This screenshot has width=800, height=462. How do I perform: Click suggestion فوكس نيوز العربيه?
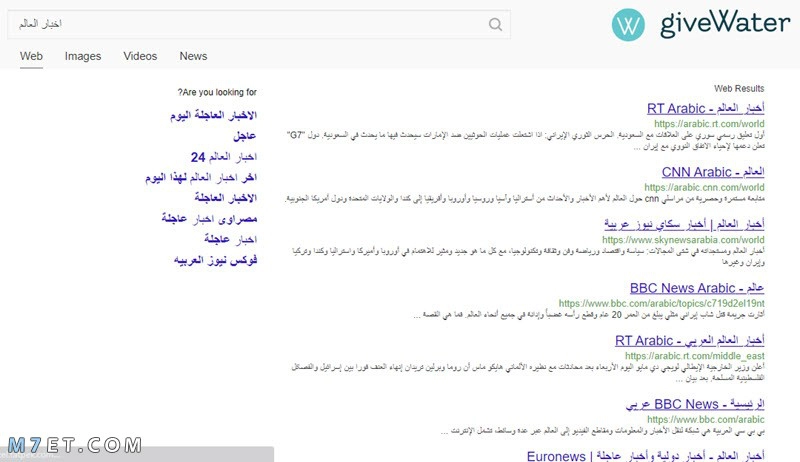tap(215, 260)
